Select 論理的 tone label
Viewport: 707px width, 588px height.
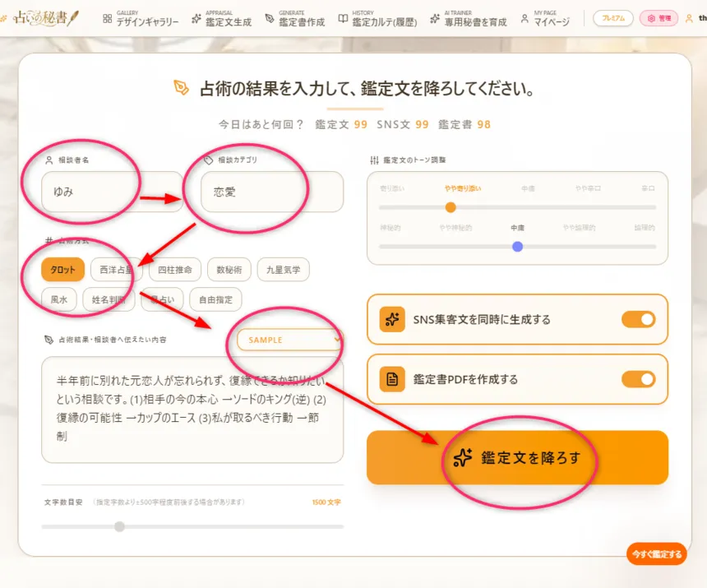click(645, 228)
